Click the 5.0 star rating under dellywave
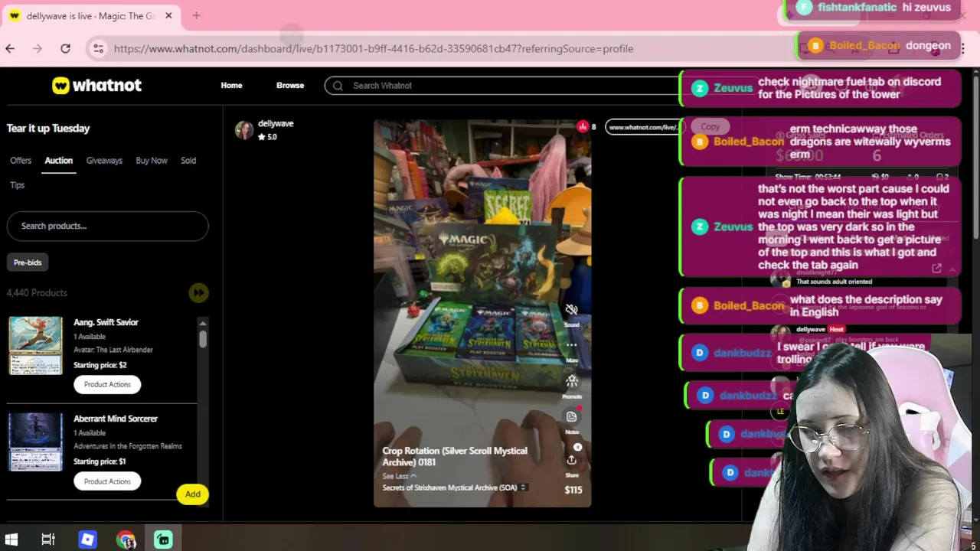This screenshot has height=551, width=980. click(x=267, y=137)
